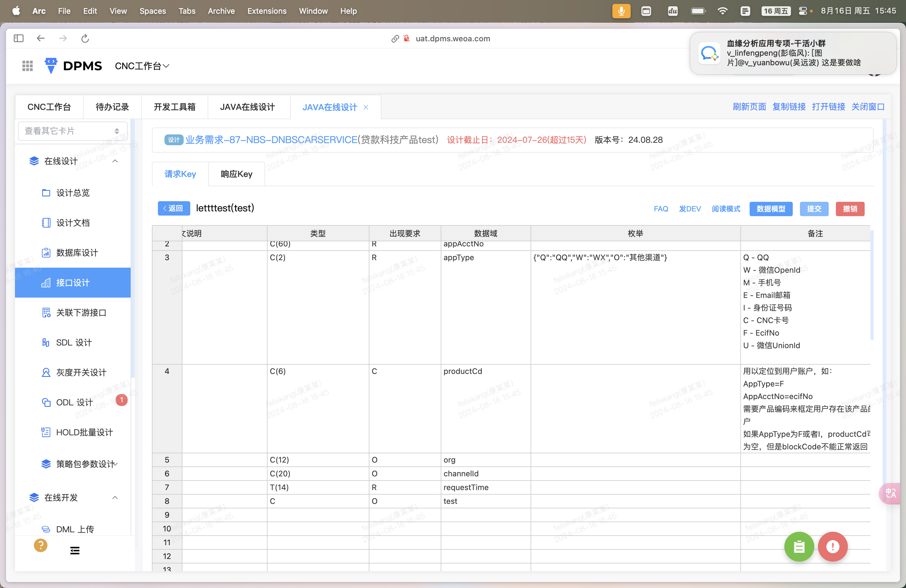Viewport: 906px width, 588px height.
Task: Open ODL 设计 in the sidebar
Action: [72, 402]
